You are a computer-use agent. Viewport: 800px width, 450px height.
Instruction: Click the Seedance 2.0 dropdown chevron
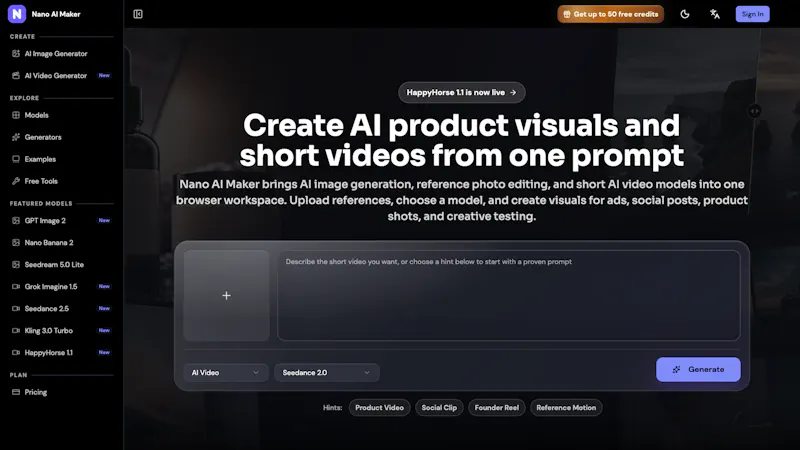(366, 372)
